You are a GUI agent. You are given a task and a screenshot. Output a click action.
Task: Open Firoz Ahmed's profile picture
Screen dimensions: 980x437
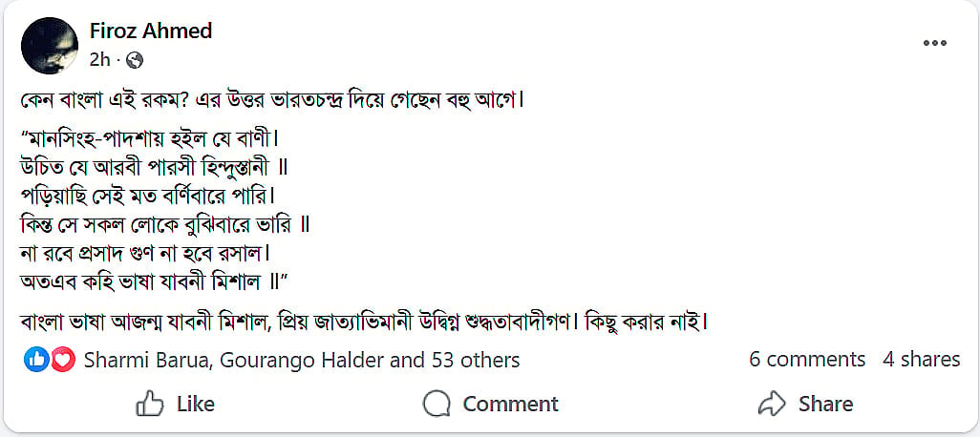(50, 46)
